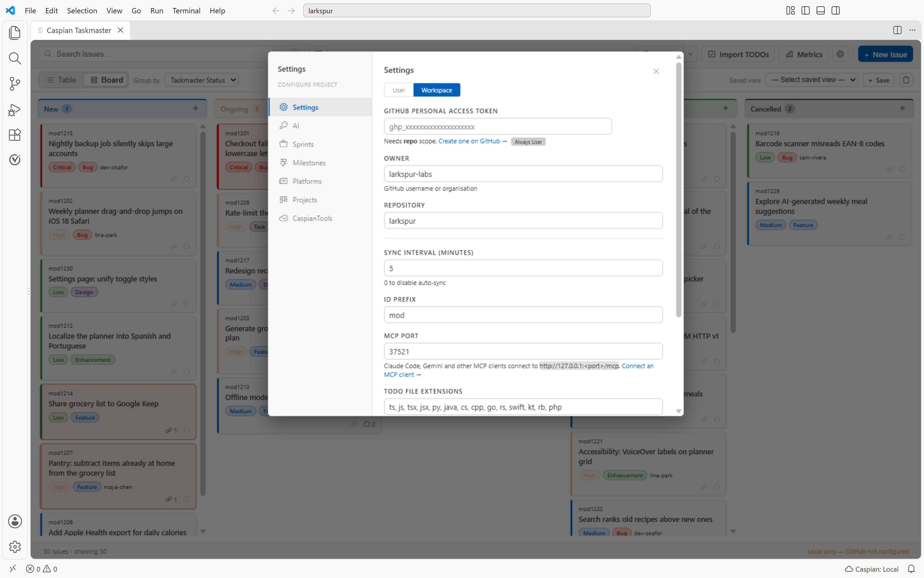Open the board settings gear icon

(x=840, y=54)
